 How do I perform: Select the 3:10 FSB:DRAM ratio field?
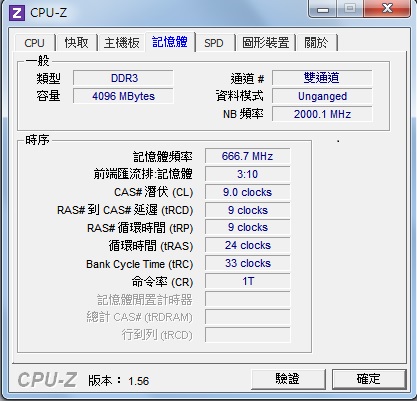coord(247,174)
